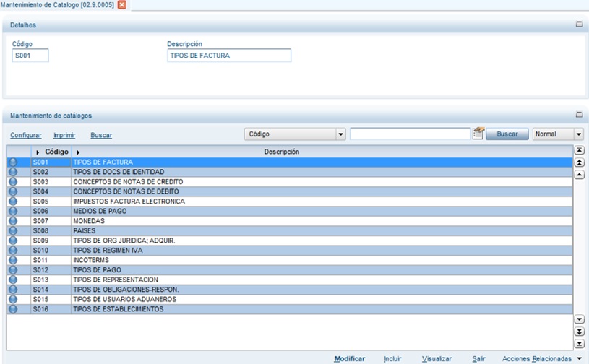Click the single line down scroll button
Image resolution: width=589 pixels, height=364 pixels.
[x=579, y=319]
